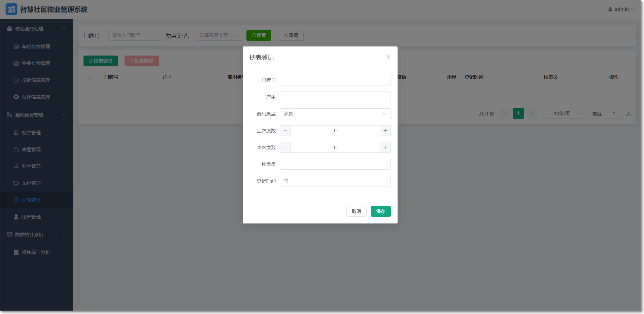Click the green 搜索 button
Image resolution: width=644 pixels, height=314 pixels.
coord(259,35)
